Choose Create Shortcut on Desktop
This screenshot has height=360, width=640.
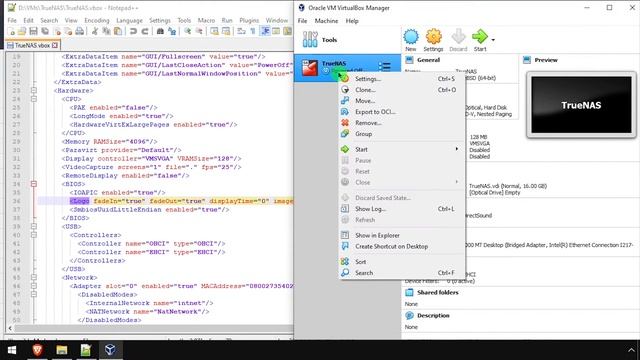[402, 247]
